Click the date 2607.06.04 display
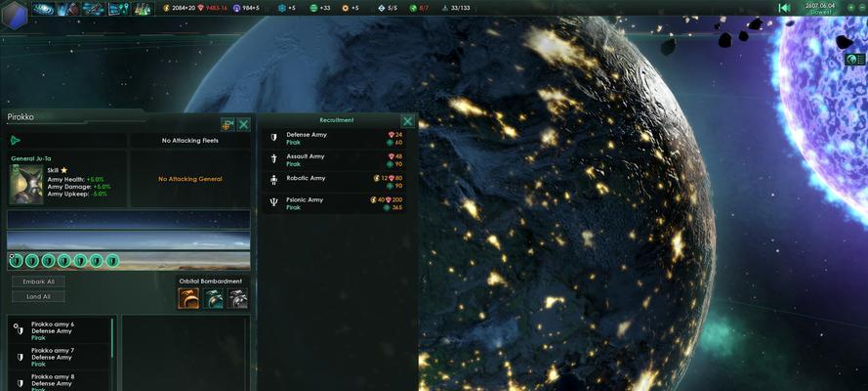Screen dimensions: 868x391 coord(820,5)
